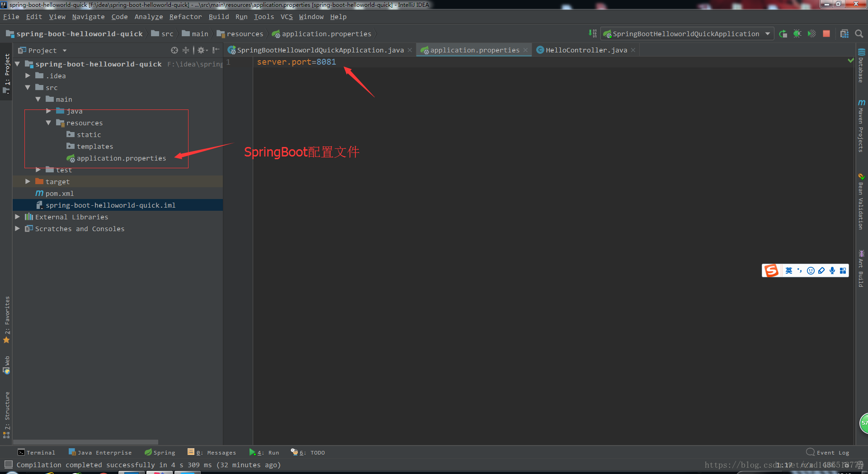Click Sogou emoji smiley icon
The width and height of the screenshot is (868, 474).
coord(811,270)
